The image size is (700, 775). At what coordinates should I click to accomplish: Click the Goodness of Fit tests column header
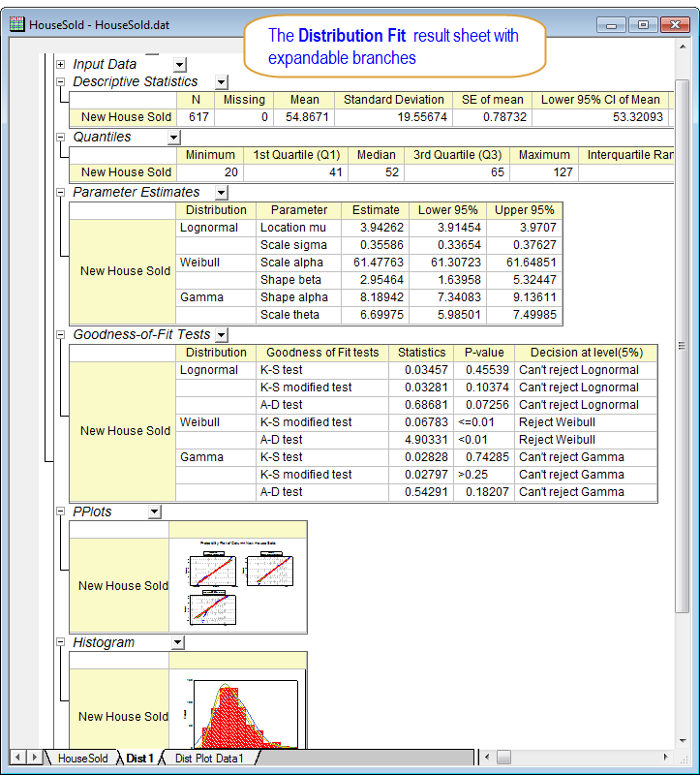point(322,353)
